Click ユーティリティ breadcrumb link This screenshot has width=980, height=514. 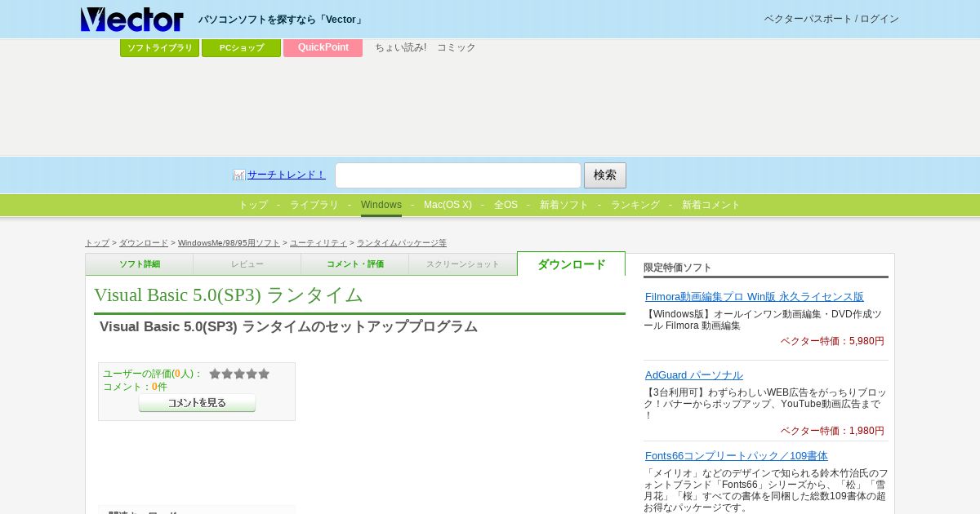point(318,243)
